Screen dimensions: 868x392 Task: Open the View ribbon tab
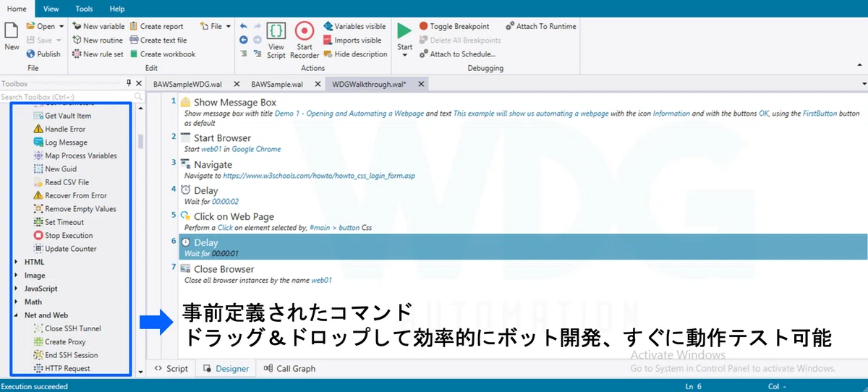[51, 9]
